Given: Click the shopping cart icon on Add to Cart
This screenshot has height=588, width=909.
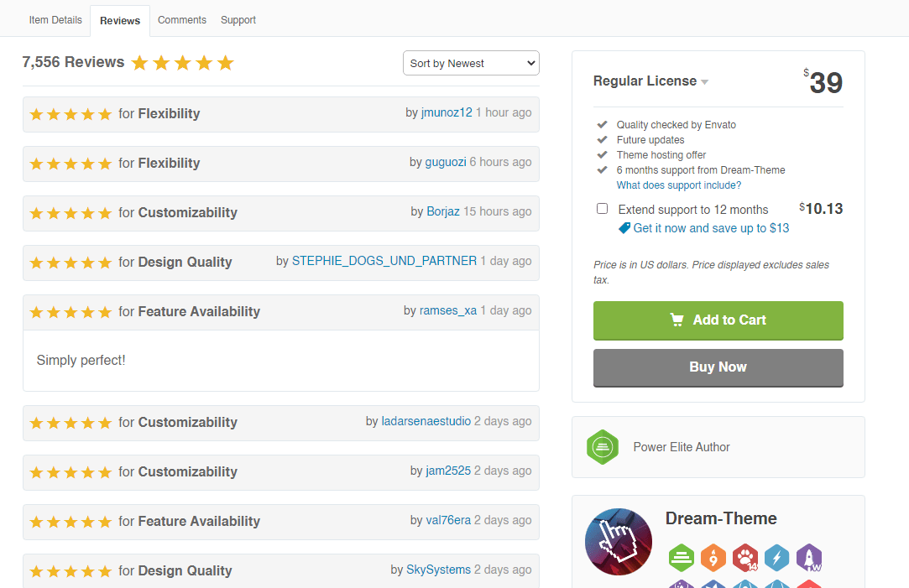Looking at the screenshot, I should (x=677, y=320).
